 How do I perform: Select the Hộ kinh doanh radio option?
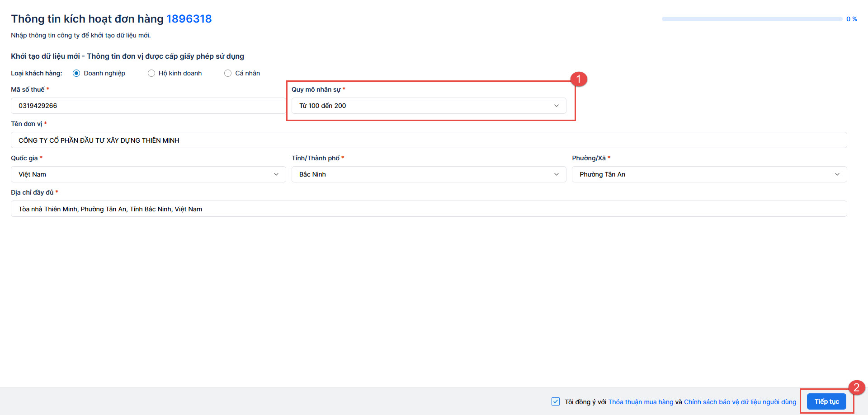pyautogui.click(x=151, y=73)
